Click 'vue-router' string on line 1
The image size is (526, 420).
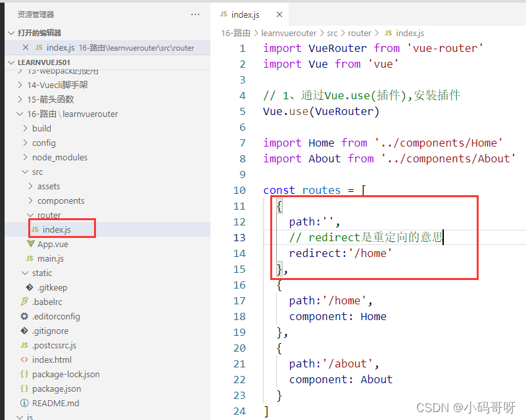445,48
